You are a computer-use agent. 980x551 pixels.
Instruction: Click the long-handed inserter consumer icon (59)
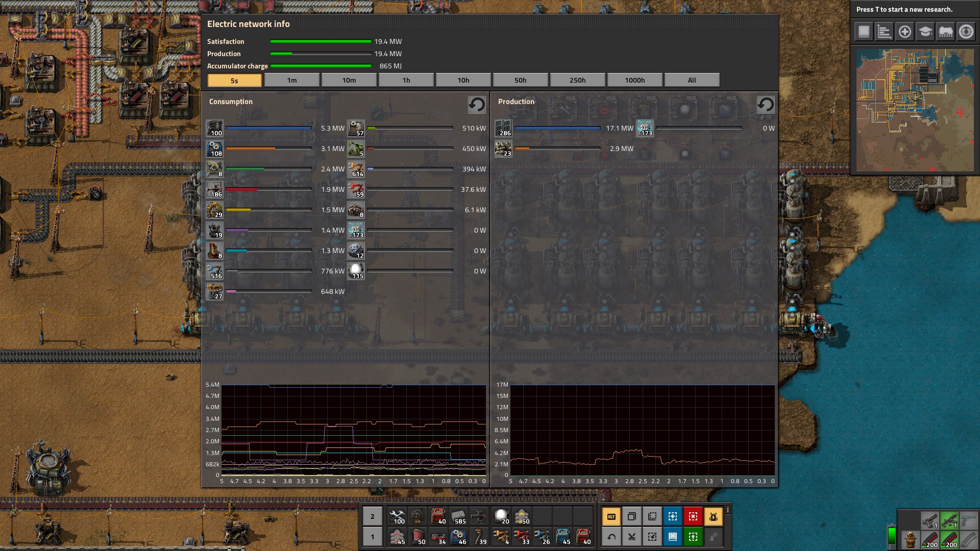point(356,189)
